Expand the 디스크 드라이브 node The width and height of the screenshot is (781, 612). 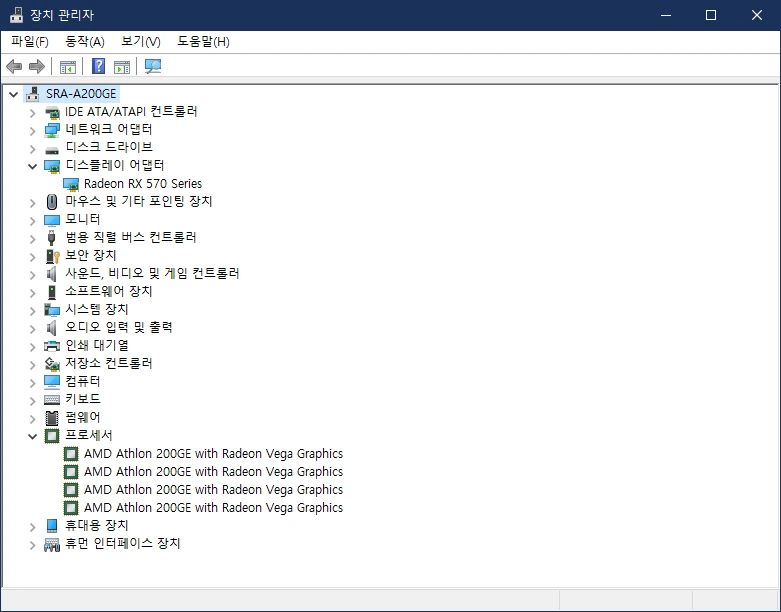[x=32, y=149]
